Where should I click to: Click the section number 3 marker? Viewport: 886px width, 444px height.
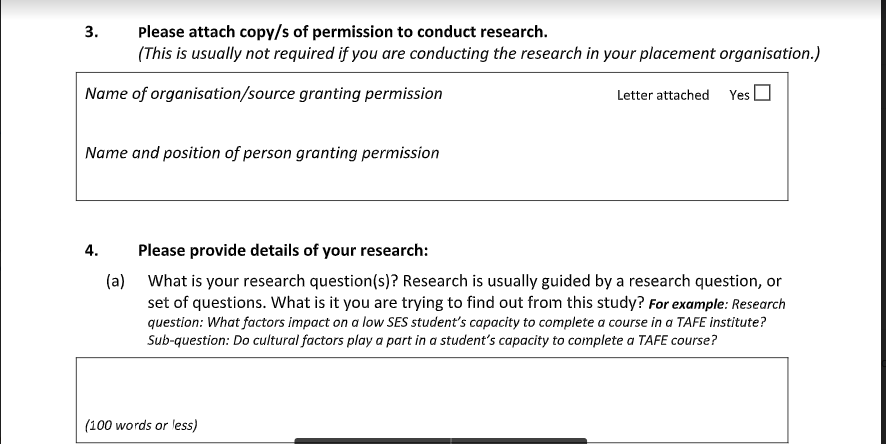pyautogui.click(x=92, y=32)
